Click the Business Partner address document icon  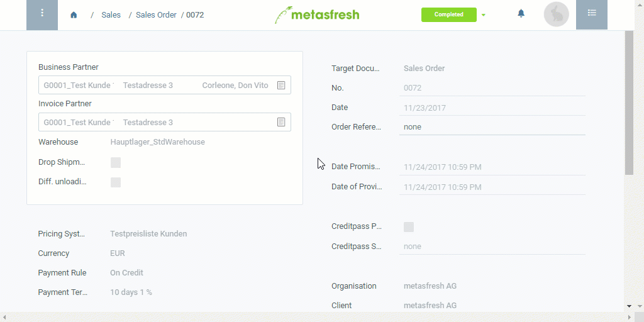(281, 86)
